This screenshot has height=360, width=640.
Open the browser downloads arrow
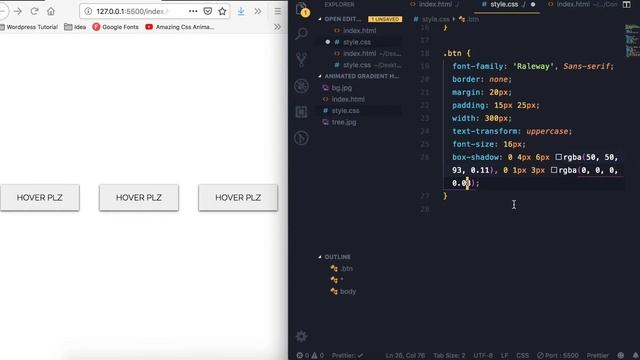241,11
